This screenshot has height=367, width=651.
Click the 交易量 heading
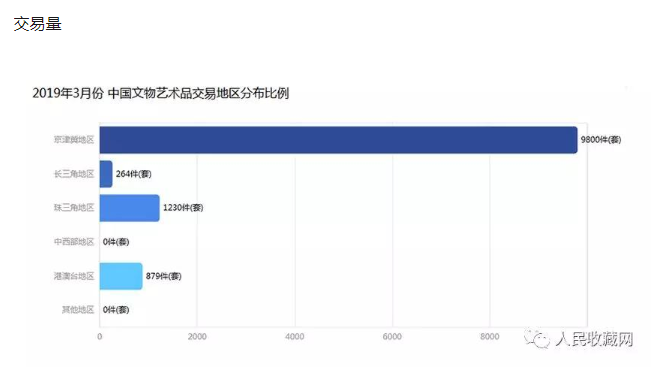tap(37, 24)
